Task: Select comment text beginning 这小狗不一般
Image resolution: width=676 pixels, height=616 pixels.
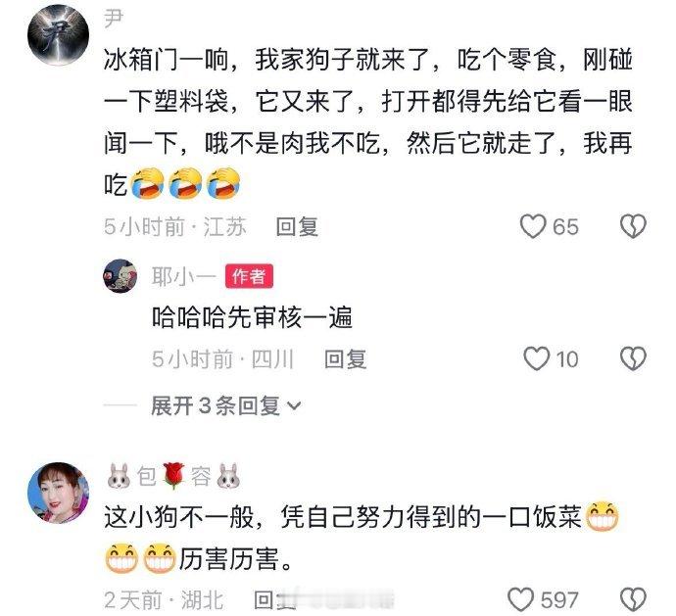Action: click(x=362, y=538)
